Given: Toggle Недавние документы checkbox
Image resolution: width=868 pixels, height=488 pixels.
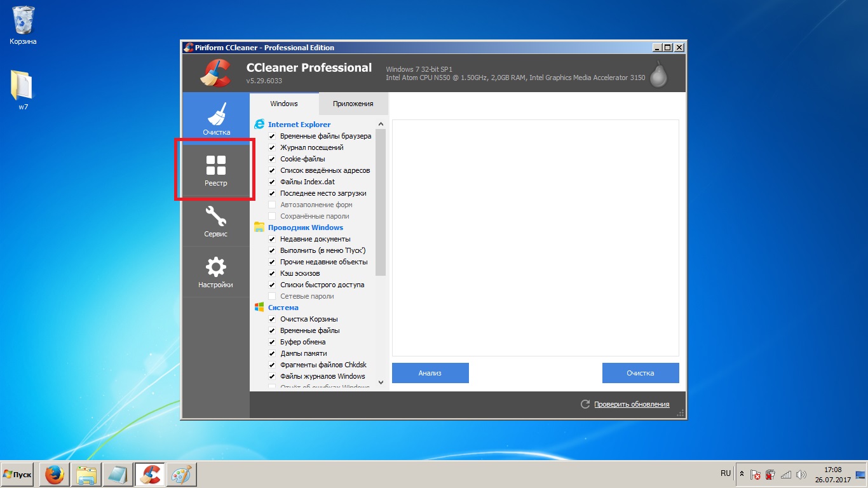Looking at the screenshot, I should (x=272, y=239).
